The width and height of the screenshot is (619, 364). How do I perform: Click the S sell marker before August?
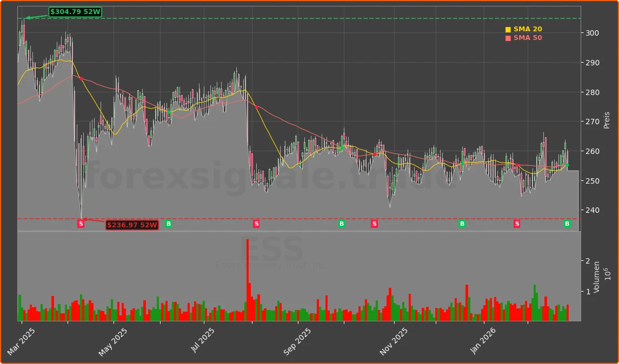click(256, 224)
